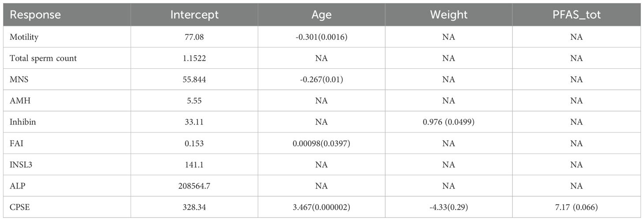644x221 pixels.
Task: Select the INSL3 row label
Action: coord(21,165)
